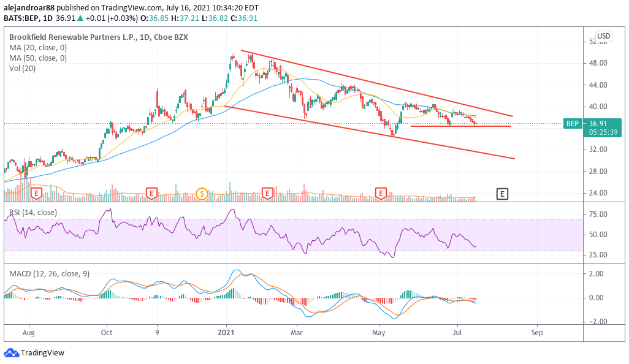Click the BATS:BEP ticker symbol
629x364 pixels.
coord(21,18)
